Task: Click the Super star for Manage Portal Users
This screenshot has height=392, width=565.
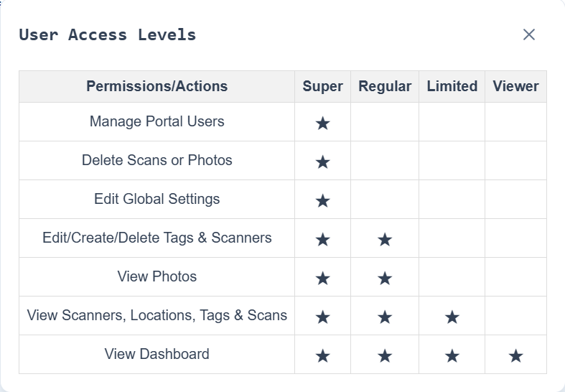Action: [x=322, y=123]
